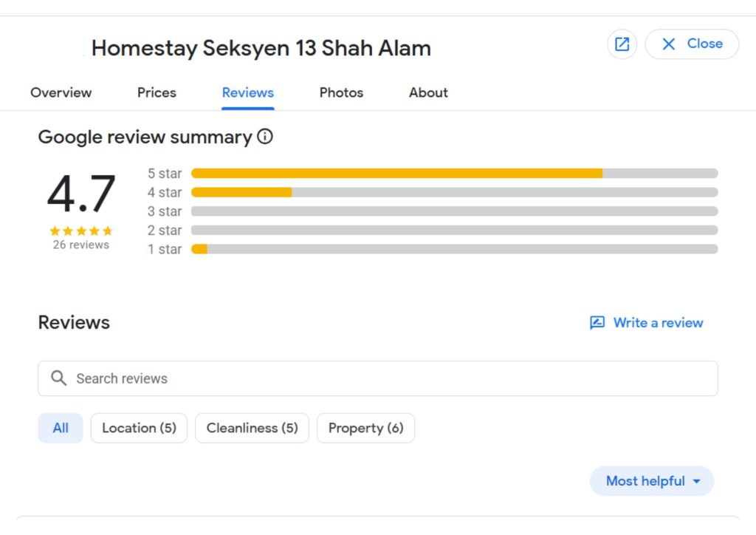Filter reviews by Location (5)
This screenshot has height=535, width=756.
coord(139,428)
